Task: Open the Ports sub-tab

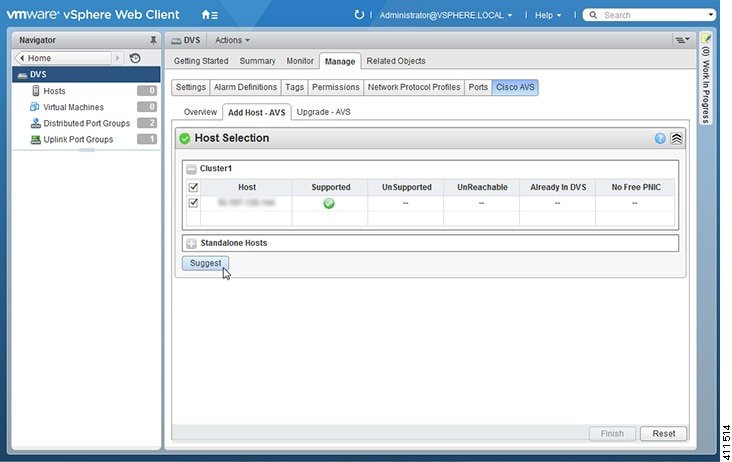Action: [478, 87]
